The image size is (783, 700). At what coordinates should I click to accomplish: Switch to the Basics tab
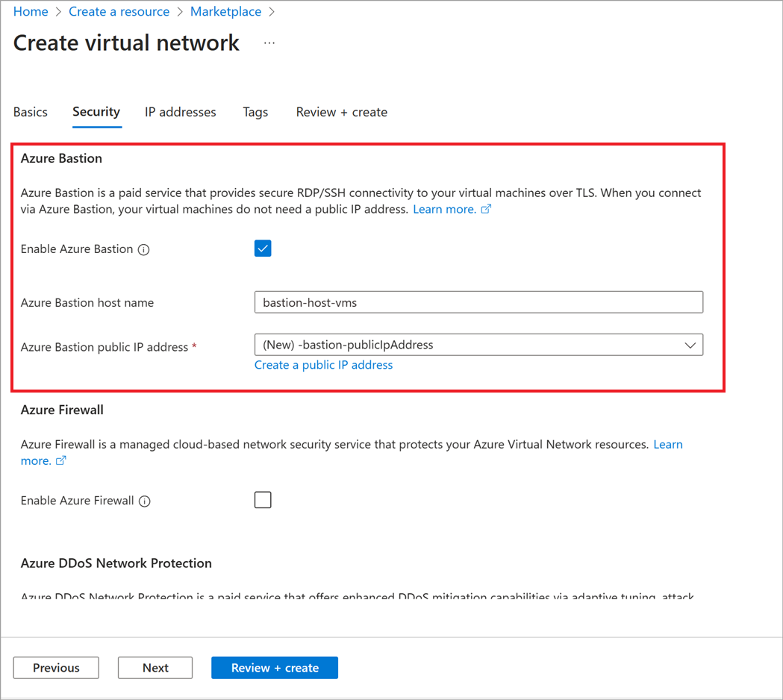click(x=31, y=112)
